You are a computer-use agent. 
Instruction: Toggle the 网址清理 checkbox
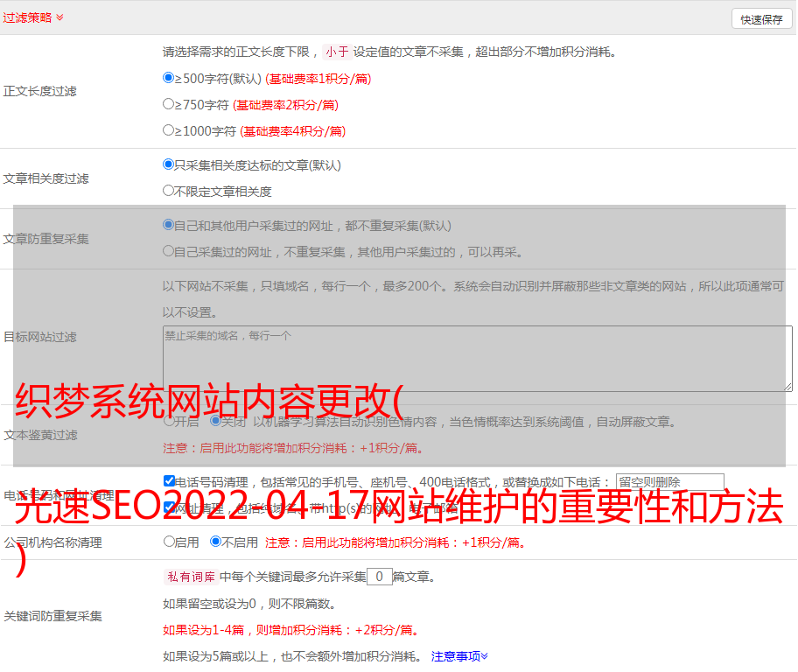[170, 507]
